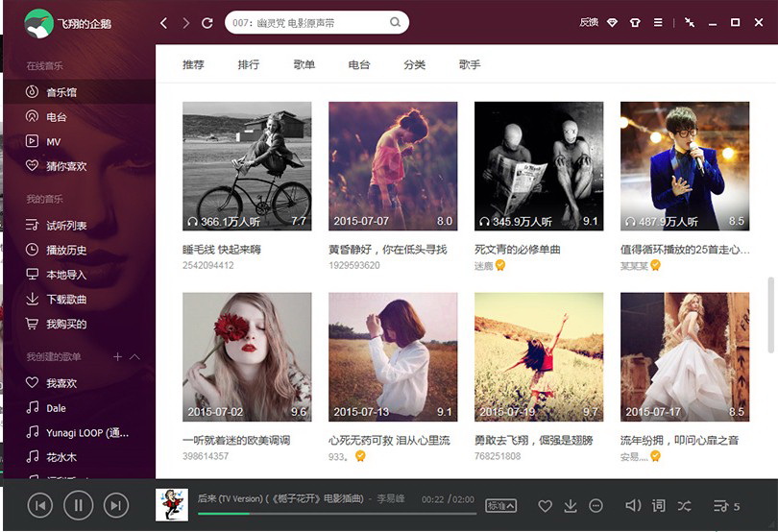Open 本地导入 in the sidebar
The image size is (778, 532).
(66, 275)
